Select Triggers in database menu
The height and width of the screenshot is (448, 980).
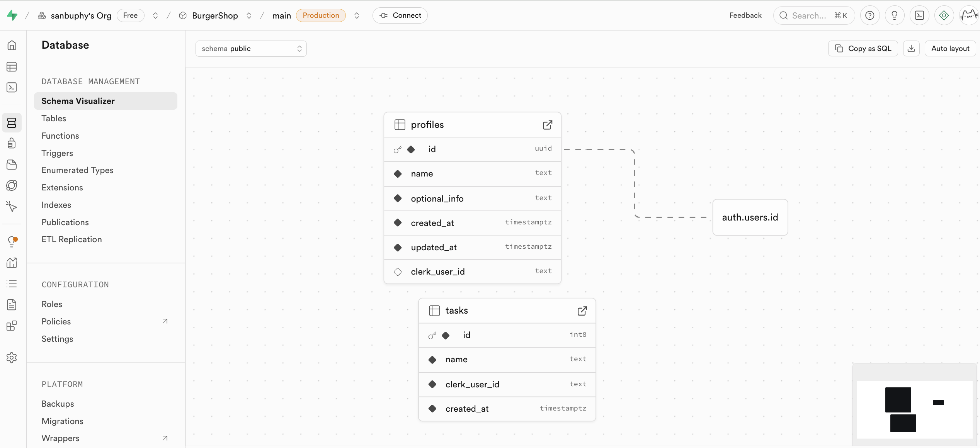57,153
